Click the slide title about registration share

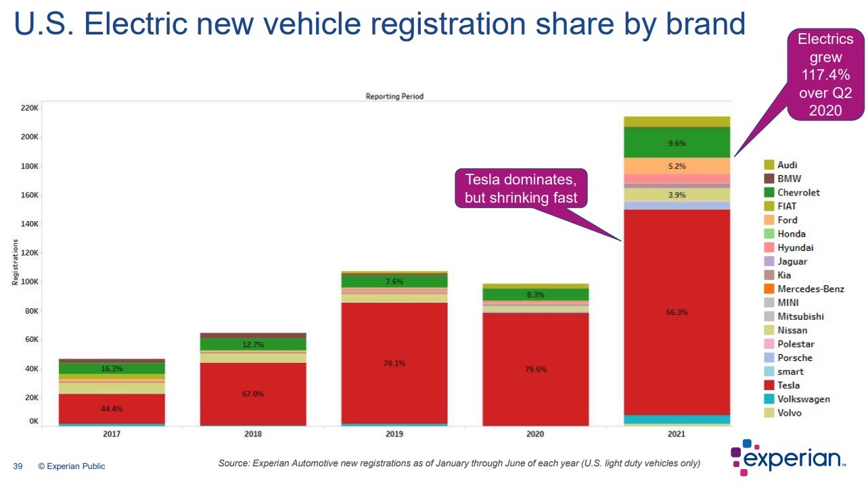[x=380, y=24]
